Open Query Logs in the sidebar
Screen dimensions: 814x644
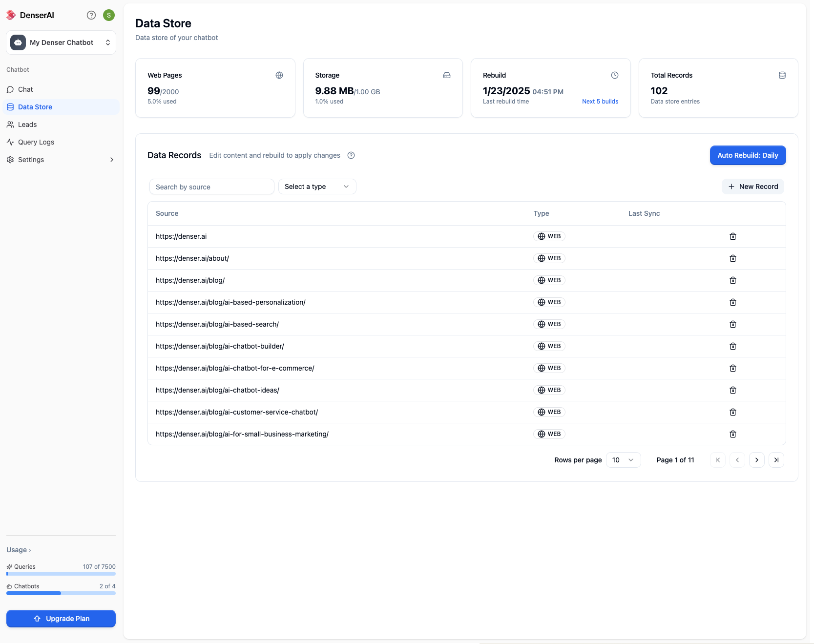(x=61, y=142)
